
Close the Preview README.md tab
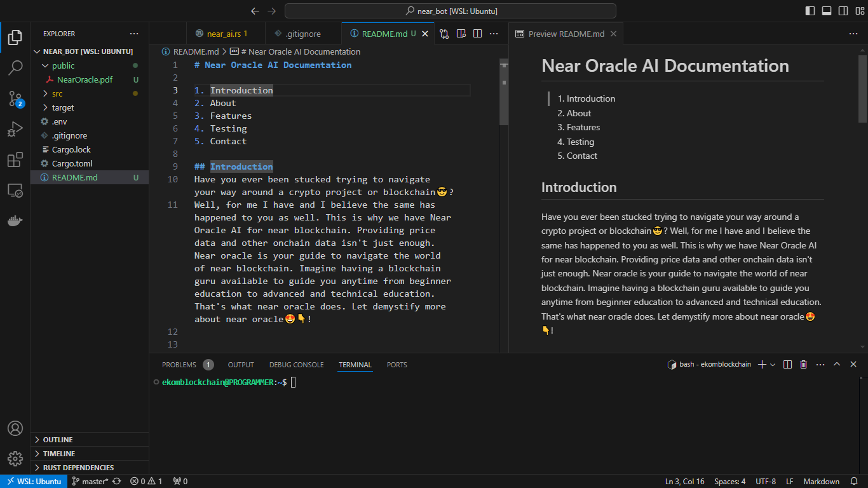point(613,34)
